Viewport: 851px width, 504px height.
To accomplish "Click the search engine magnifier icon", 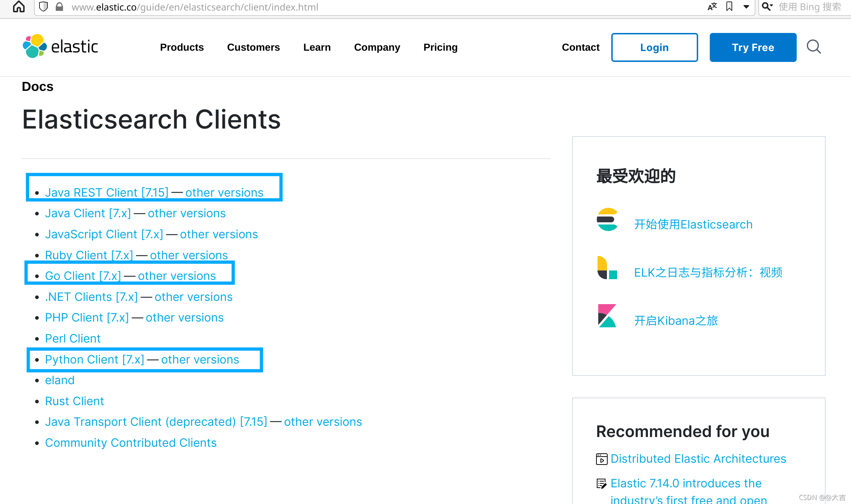I will point(767,7).
